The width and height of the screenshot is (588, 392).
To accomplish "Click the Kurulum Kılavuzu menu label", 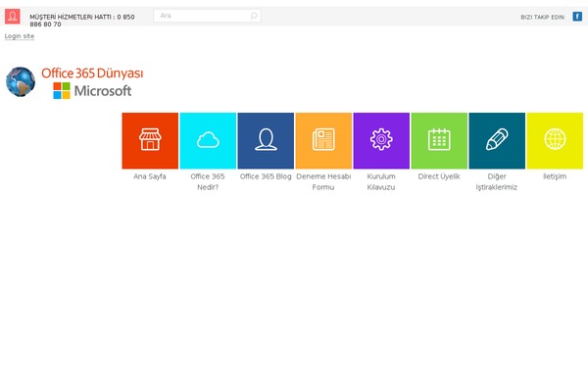I will pos(381,181).
